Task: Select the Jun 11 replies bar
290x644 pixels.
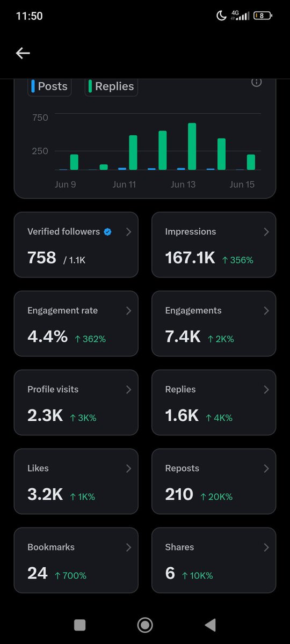Action: pyautogui.click(x=133, y=152)
